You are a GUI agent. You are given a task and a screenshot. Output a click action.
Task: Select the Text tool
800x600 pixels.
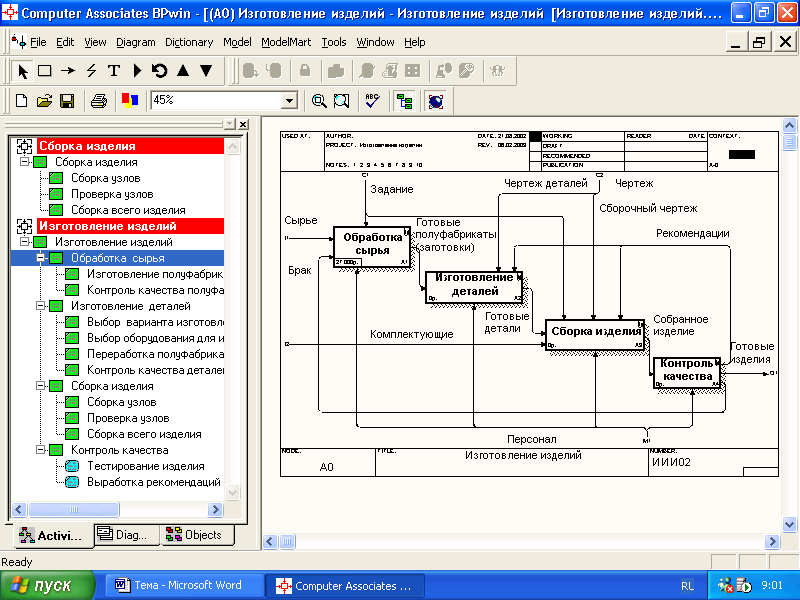click(x=114, y=71)
